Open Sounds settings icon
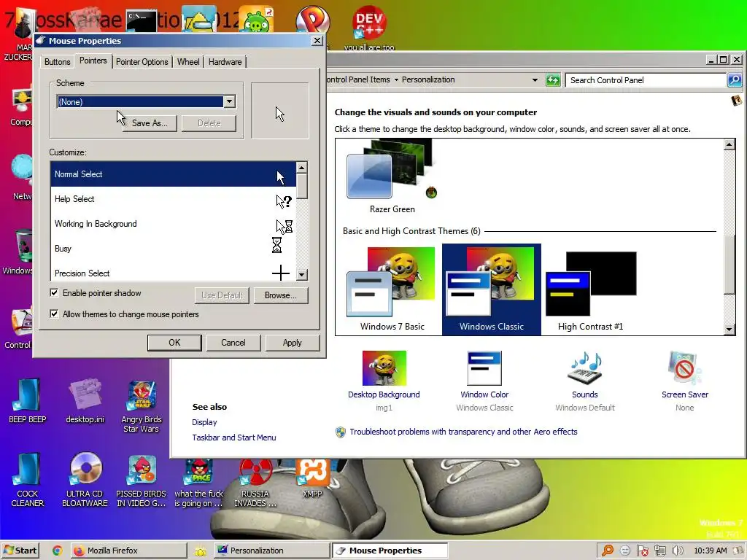 click(584, 369)
